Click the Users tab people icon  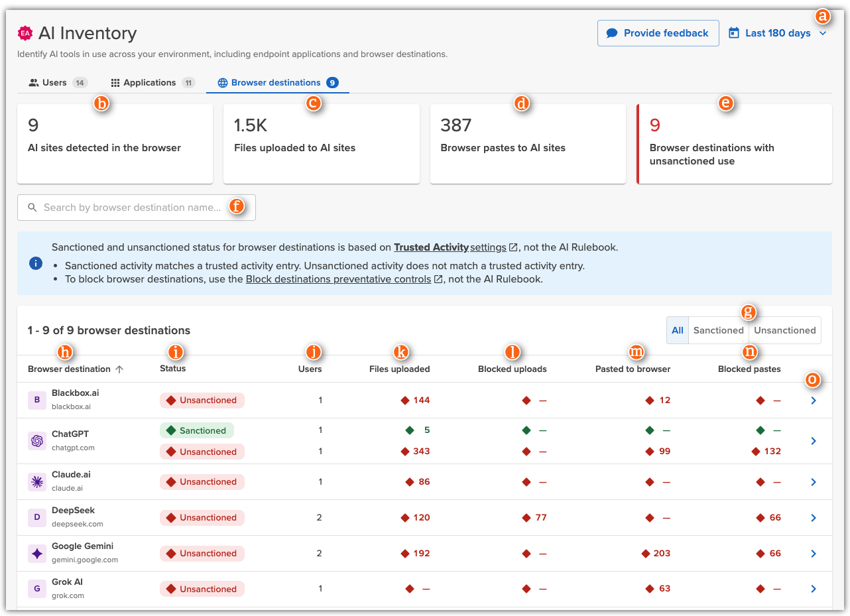tap(34, 83)
